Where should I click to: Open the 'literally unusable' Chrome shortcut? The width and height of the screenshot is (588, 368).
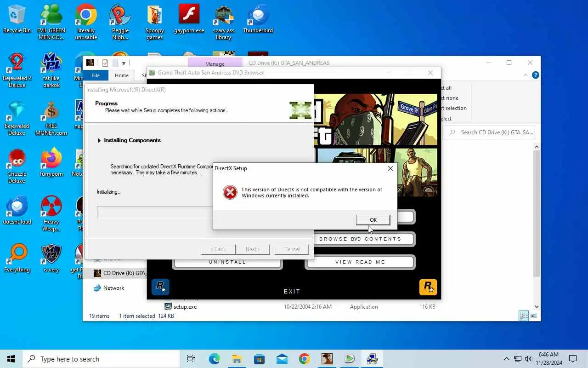point(86,23)
